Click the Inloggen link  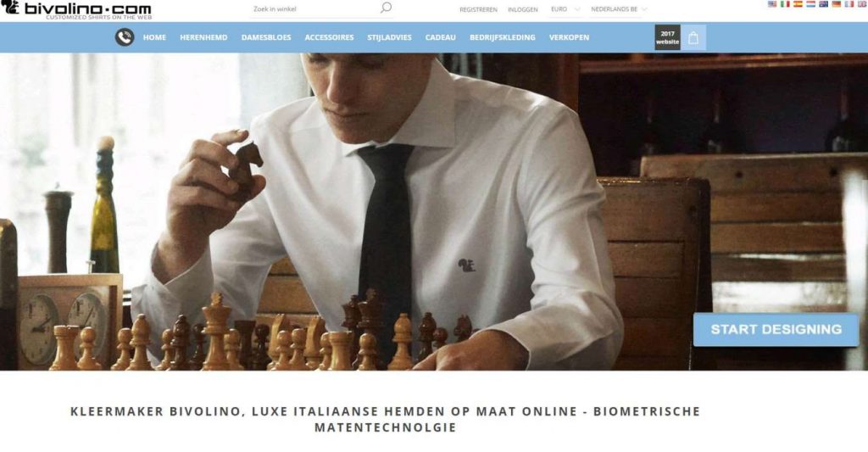[522, 9]
